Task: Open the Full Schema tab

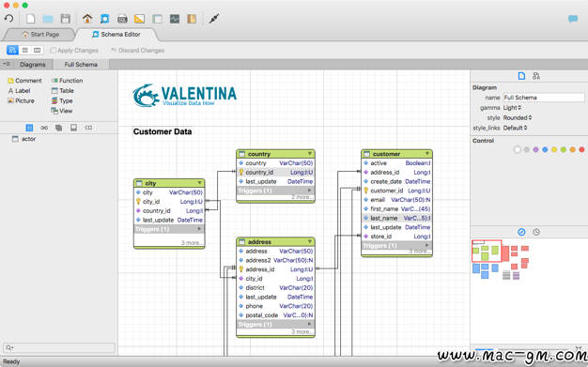Action: (81, 65)
